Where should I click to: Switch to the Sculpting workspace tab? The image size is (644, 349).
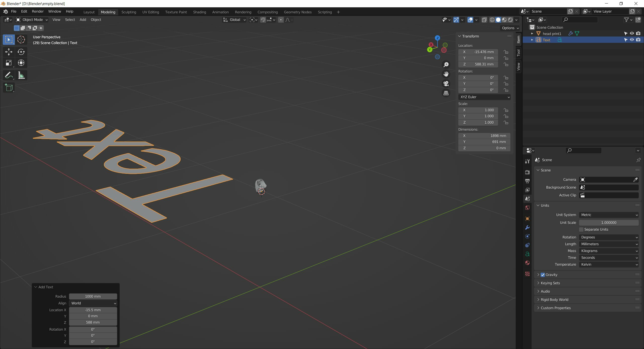pos(129,12)
